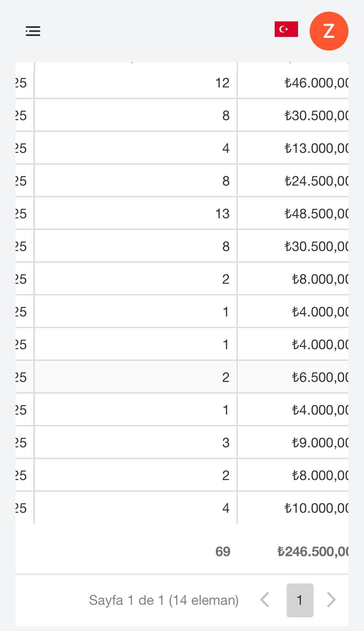Open the hamburger menu

point(33,31)
